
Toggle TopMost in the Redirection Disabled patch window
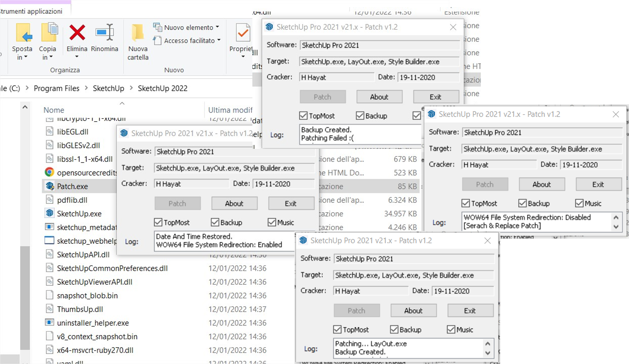pyautogui.click(x=466, y=203)
